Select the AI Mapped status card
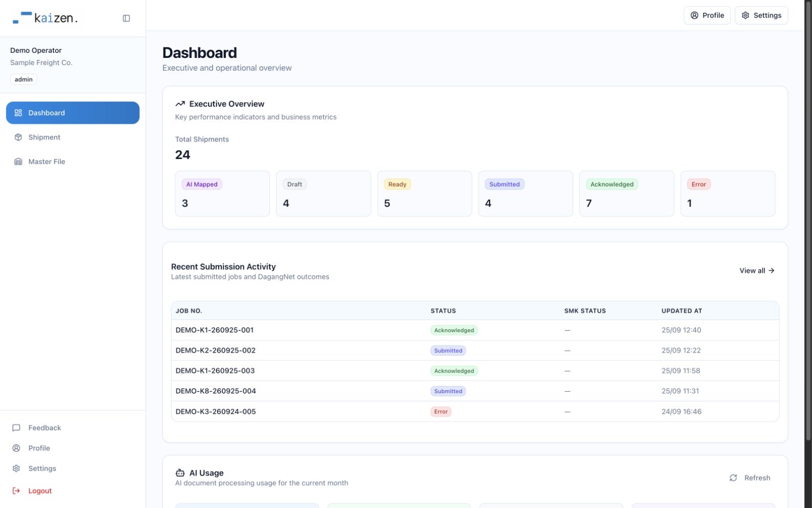Viewport: 812px width, 508px height. (222, 194)
